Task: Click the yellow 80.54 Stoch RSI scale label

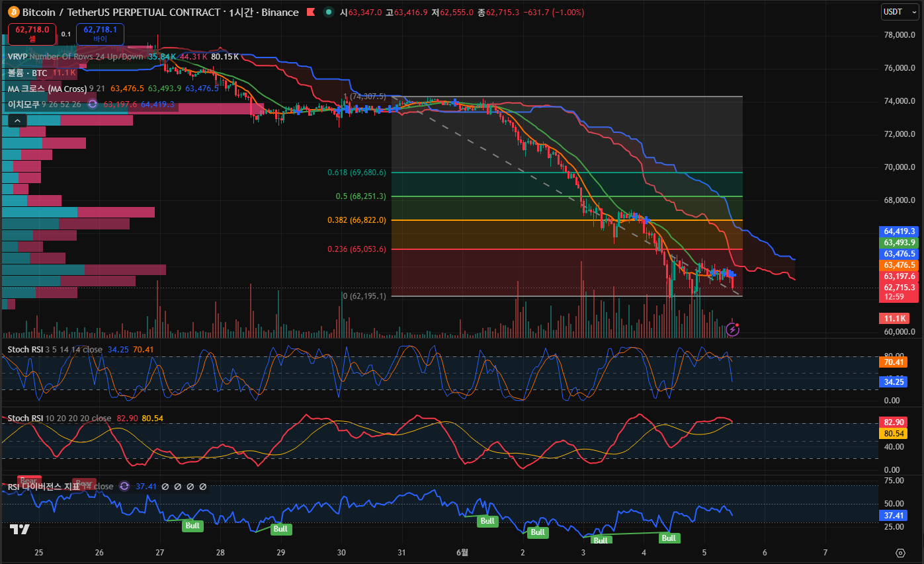Action: click(892, 434)
